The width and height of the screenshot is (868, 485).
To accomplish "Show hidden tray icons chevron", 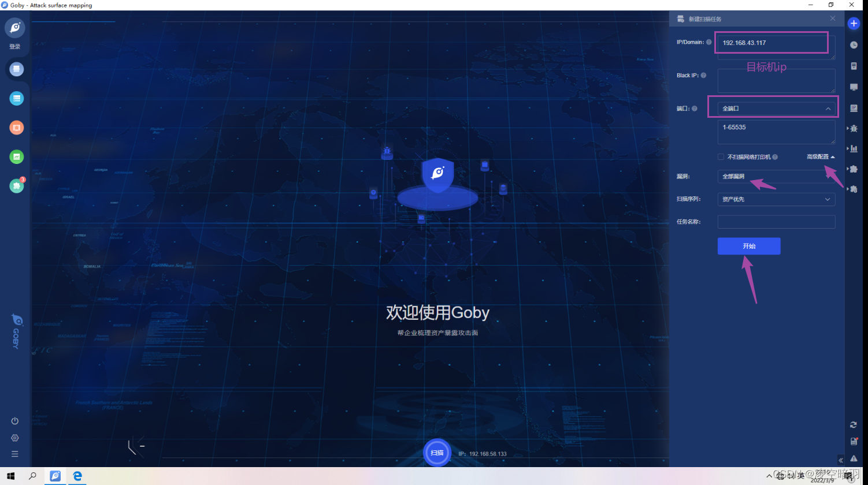I will click(x=769, y=476).
